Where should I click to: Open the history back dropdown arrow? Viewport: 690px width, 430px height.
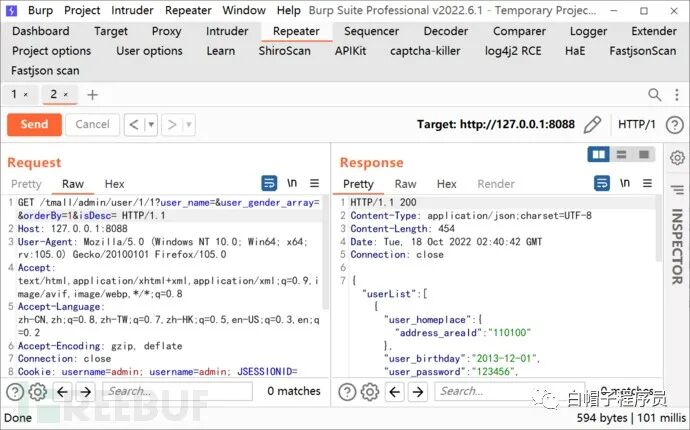151,125
